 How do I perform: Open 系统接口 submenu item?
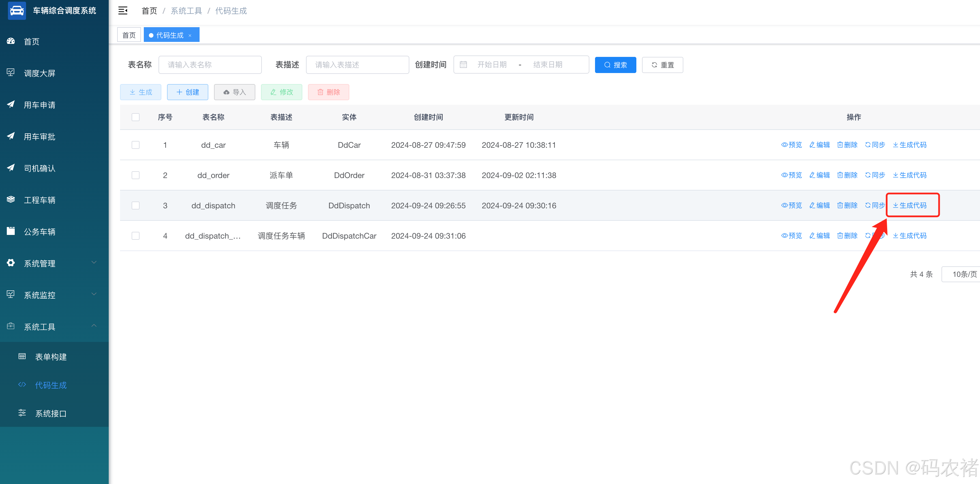[x=54, y=413]
